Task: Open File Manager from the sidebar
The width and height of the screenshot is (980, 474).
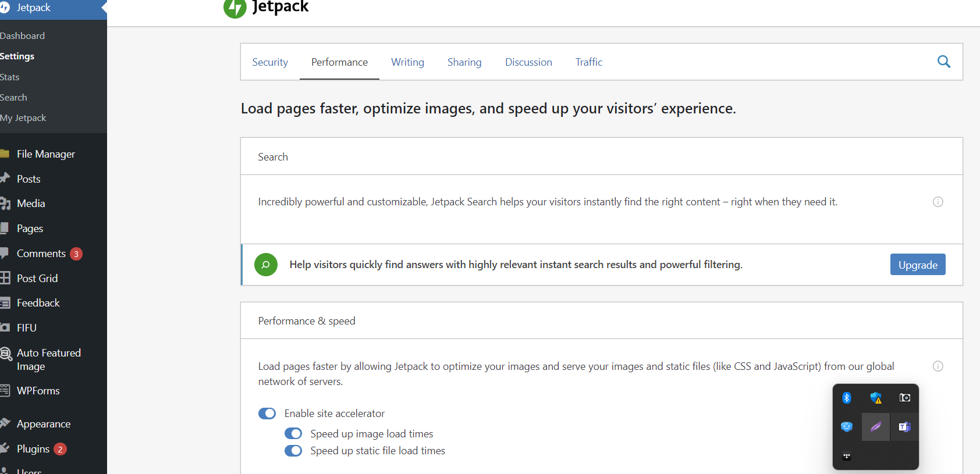Action: pos(46,154)
